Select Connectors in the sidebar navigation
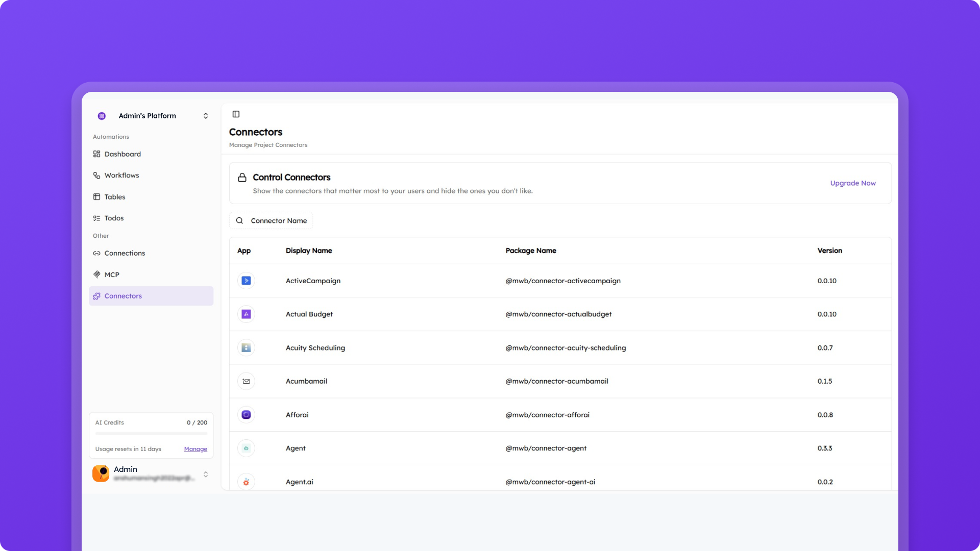This screenshot has height=551, width=980. (x=122, y=296)
